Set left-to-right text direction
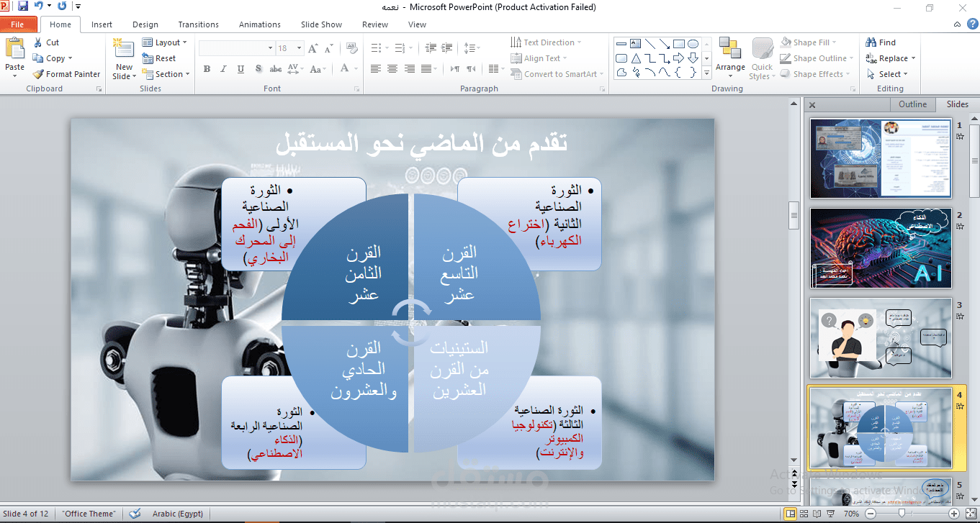Viewport: 980px width, 523px height. click(x=454, y=69)
